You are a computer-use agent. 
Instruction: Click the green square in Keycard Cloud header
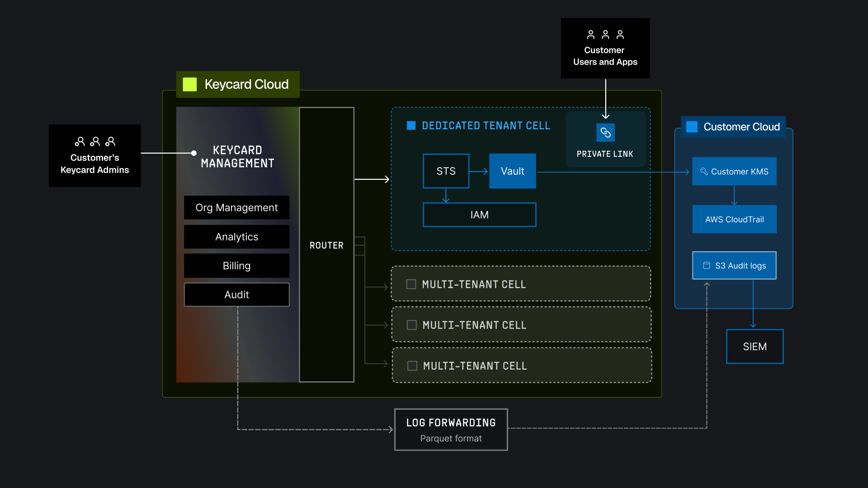click(190, 84)
